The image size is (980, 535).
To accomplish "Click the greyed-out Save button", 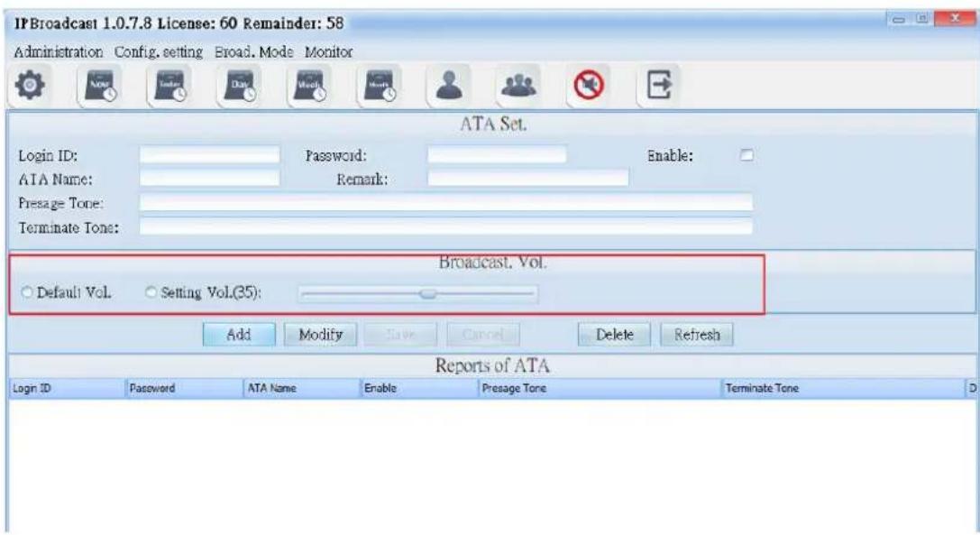I will coord(400,335).
